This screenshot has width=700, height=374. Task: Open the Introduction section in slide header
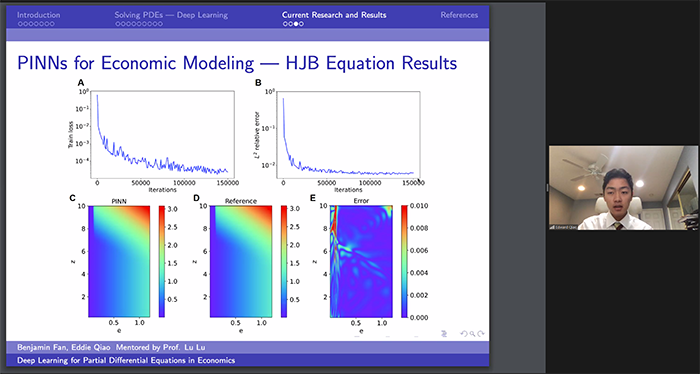tap(38, 15)
